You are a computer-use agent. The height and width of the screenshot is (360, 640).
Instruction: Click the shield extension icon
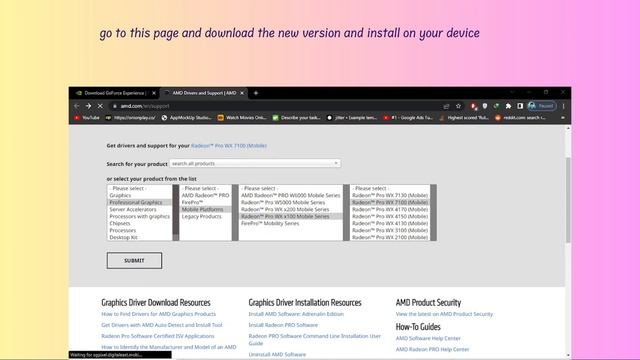tap(484, 106)
